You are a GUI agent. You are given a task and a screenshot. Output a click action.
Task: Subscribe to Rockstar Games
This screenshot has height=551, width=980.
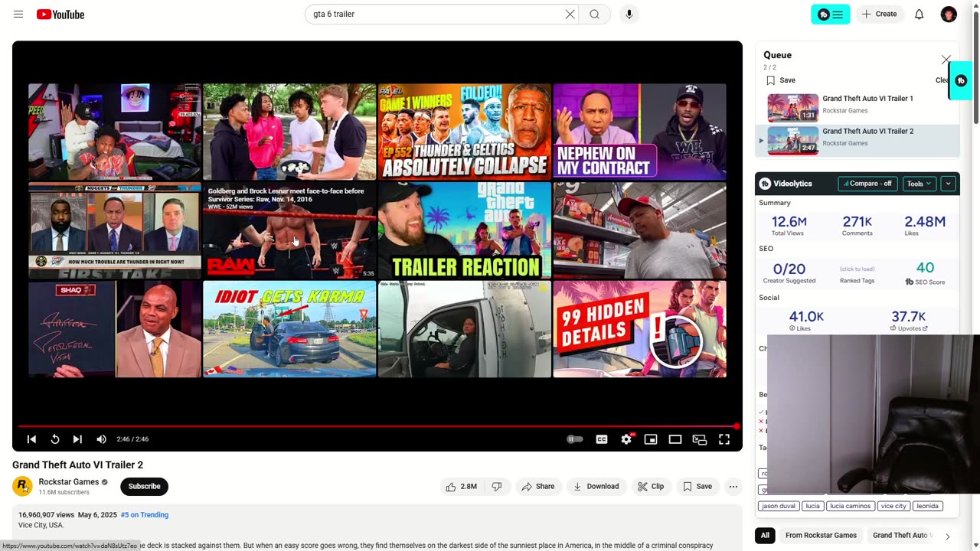click(144, 487)
